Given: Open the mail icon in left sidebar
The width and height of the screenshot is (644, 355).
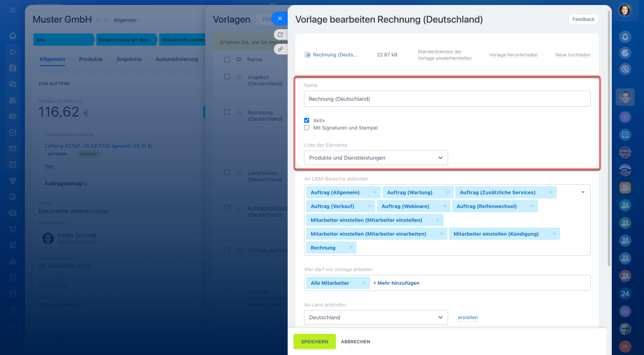Looking at the screenshot, I should [x=13, y=149].
